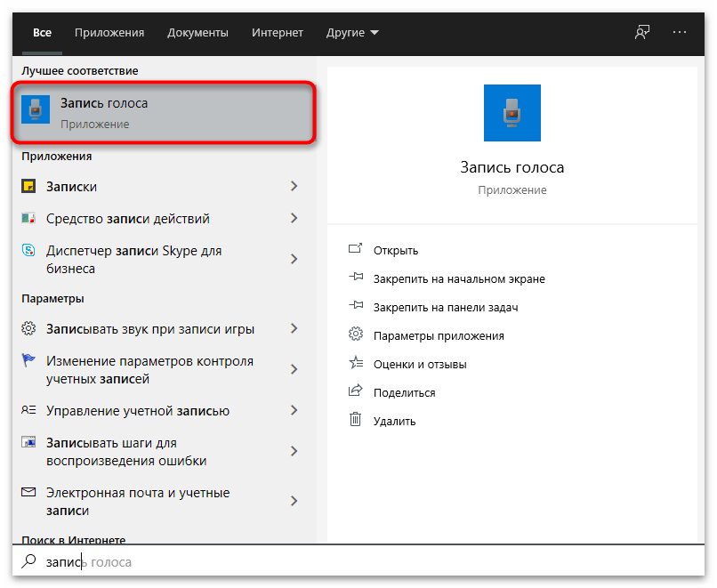Expand arrow for Управление учетной записью
717x588 pixels.
coord(294,411)
